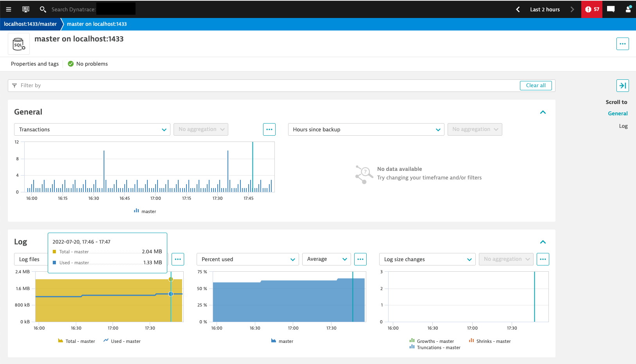Switch to Properties and tags
This screenshot has width=636, height=364.
click(x=34, y=64)
